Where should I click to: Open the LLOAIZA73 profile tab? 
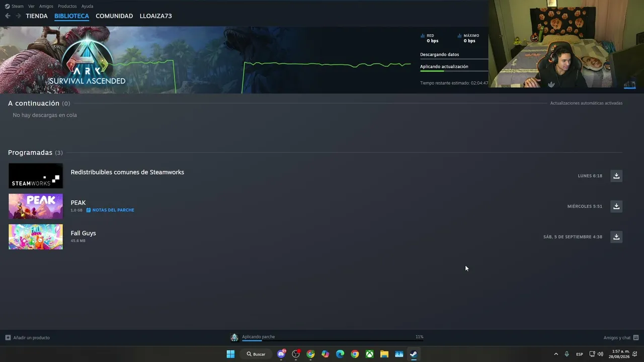coord(156,16)
